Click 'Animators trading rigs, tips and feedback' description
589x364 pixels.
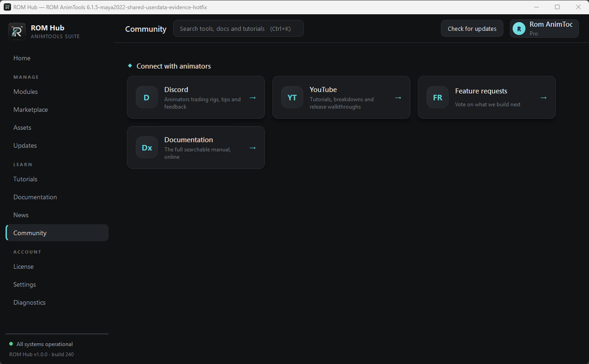coord(202,103)
